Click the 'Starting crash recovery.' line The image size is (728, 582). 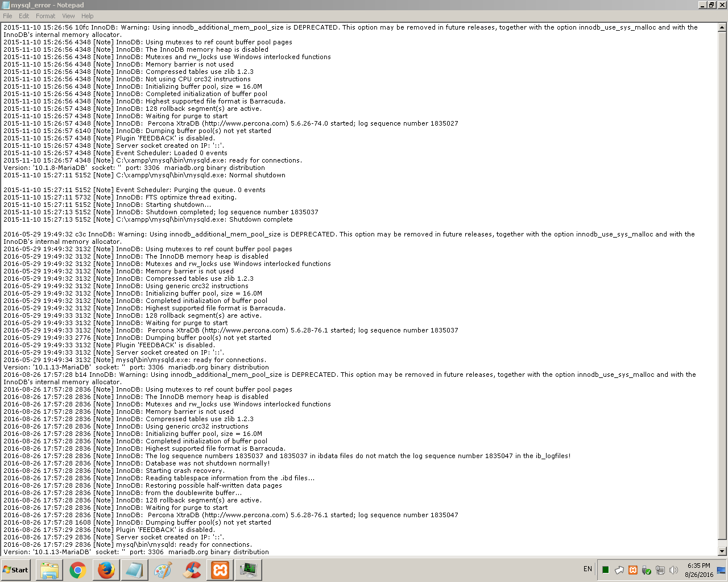pos(114,471)
